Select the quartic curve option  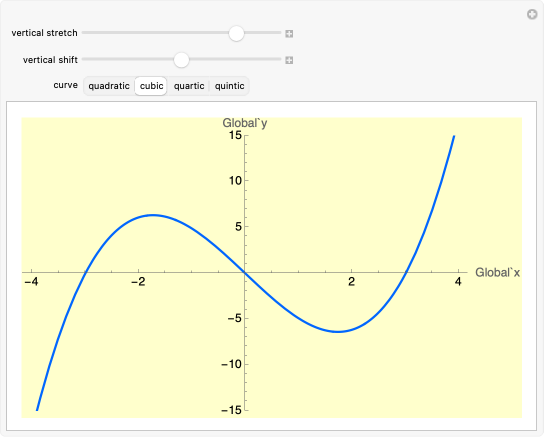pos(189,86)
